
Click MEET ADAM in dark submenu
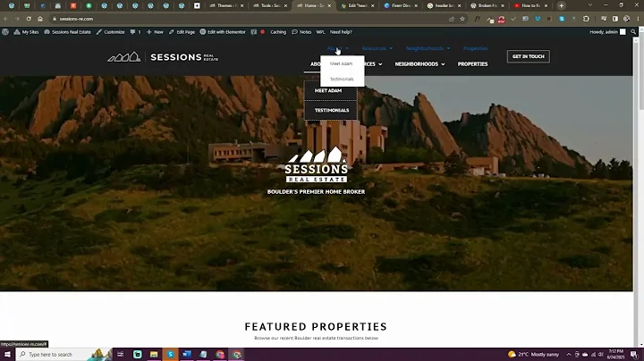tap(328, 90)
